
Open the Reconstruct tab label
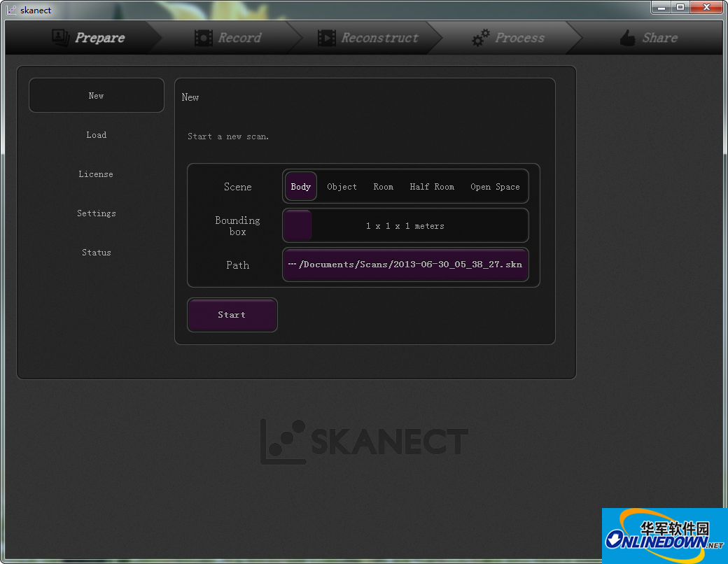click(380, 38)
